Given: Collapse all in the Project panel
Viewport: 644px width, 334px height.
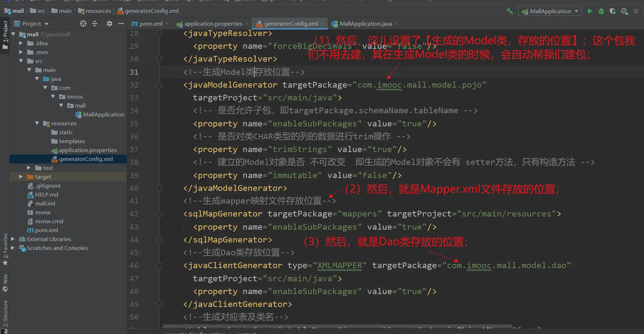Looking at the screenshot, I should point(95,24).
